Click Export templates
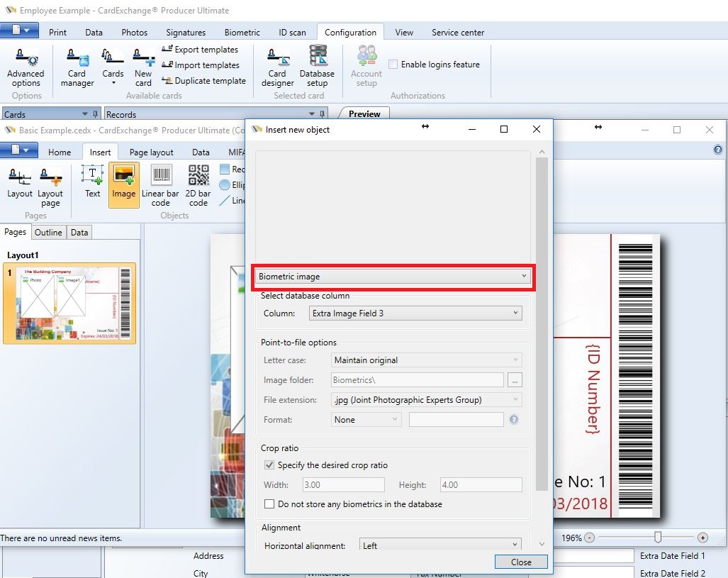Viewport: 728px width, 578px height. [200, 49]
